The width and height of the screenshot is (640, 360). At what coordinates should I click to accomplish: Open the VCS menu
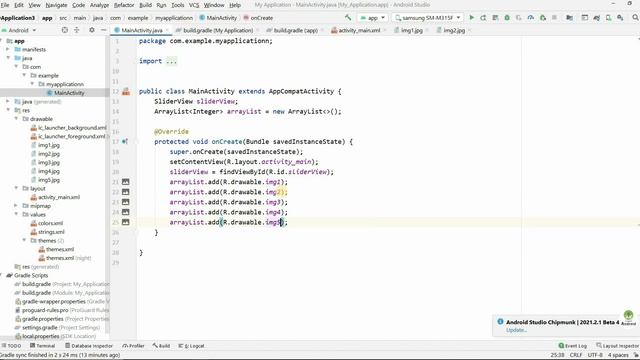pyautogui.click(x=194, y=5)
